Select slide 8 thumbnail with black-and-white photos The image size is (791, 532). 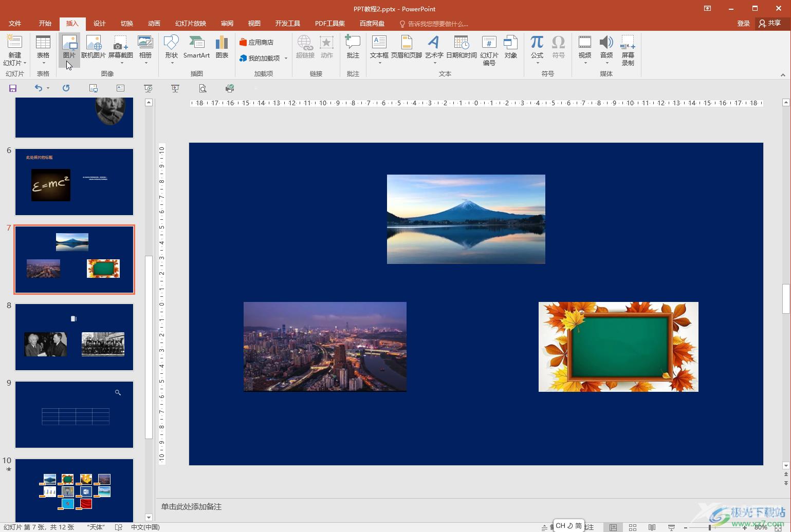click(x=75, y=337)
